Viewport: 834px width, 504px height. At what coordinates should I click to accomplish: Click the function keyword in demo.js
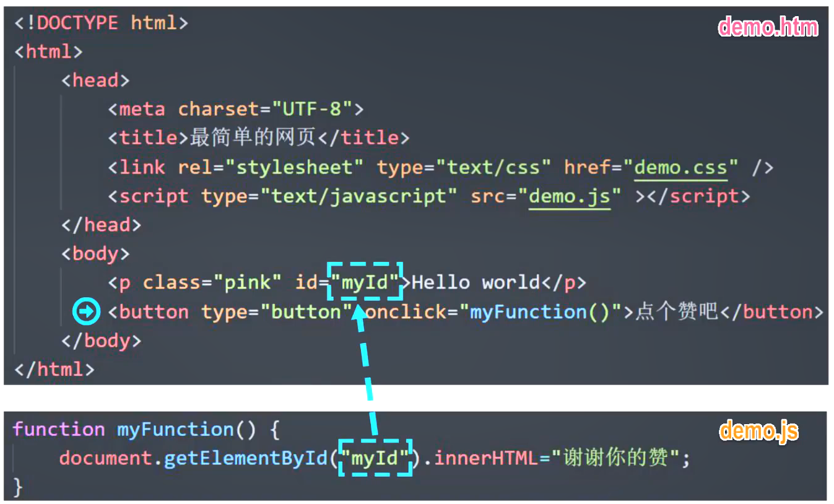pos(59,429)
